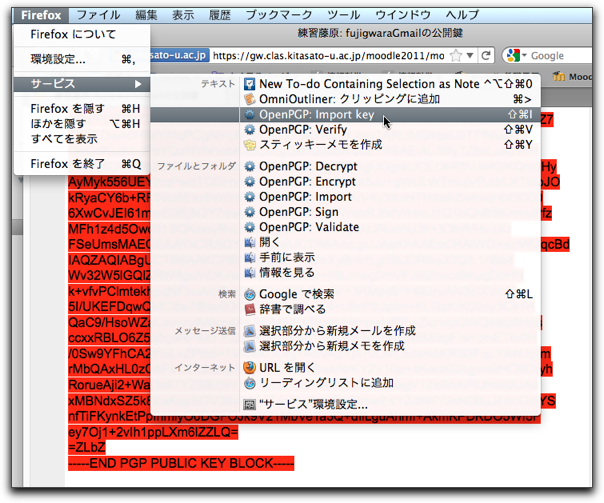Choose OpenPGP: Sign
The image size is (604, 503).
click(390, 212)
